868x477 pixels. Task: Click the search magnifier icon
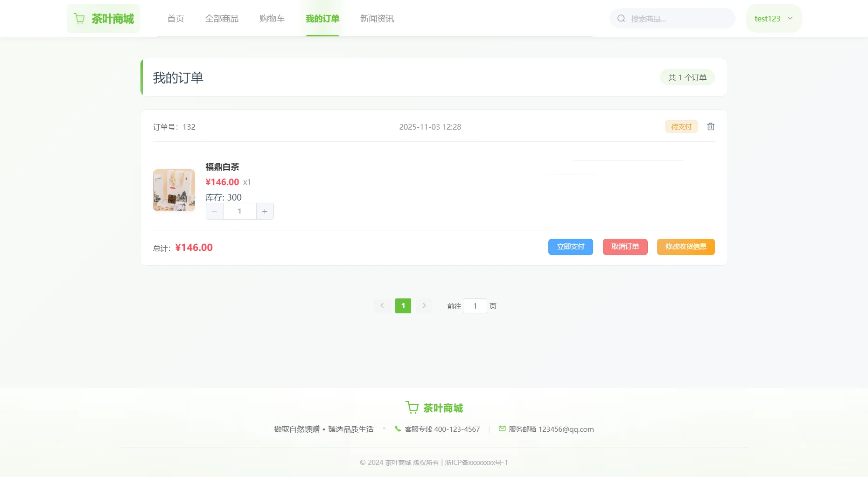[621, 18]
